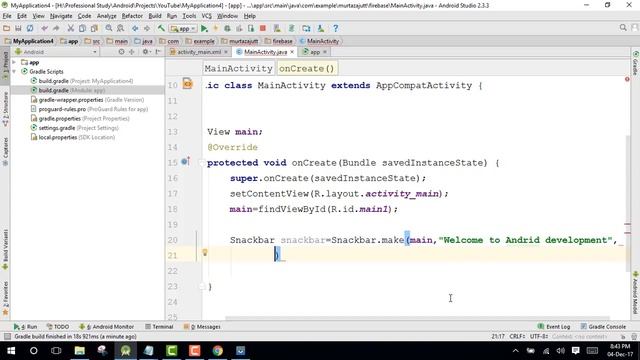
Task: Navigate Back with the left arrow icon
Action: pyautogui.click(x=135, y=28)
